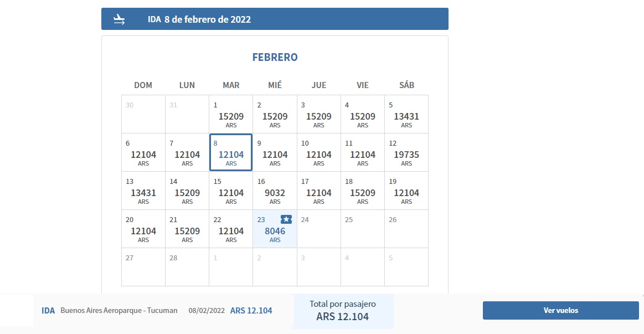Select Thursday February 10 fare cell

319,152
